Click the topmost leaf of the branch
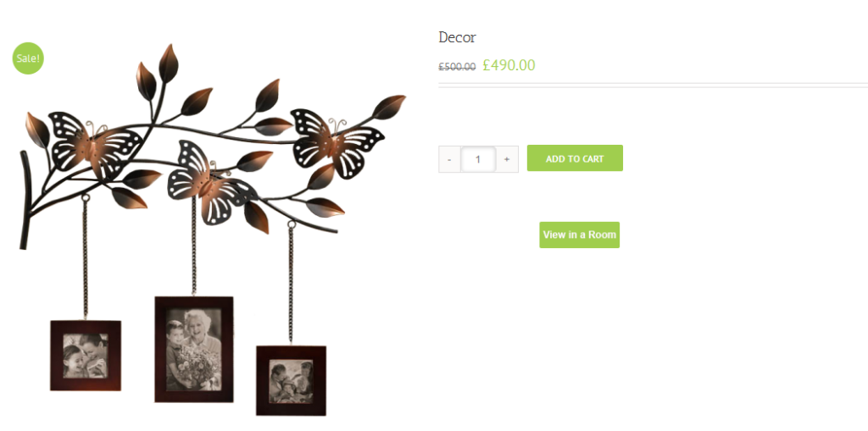This screenshot has height=431, width=868. coord(169,64)
